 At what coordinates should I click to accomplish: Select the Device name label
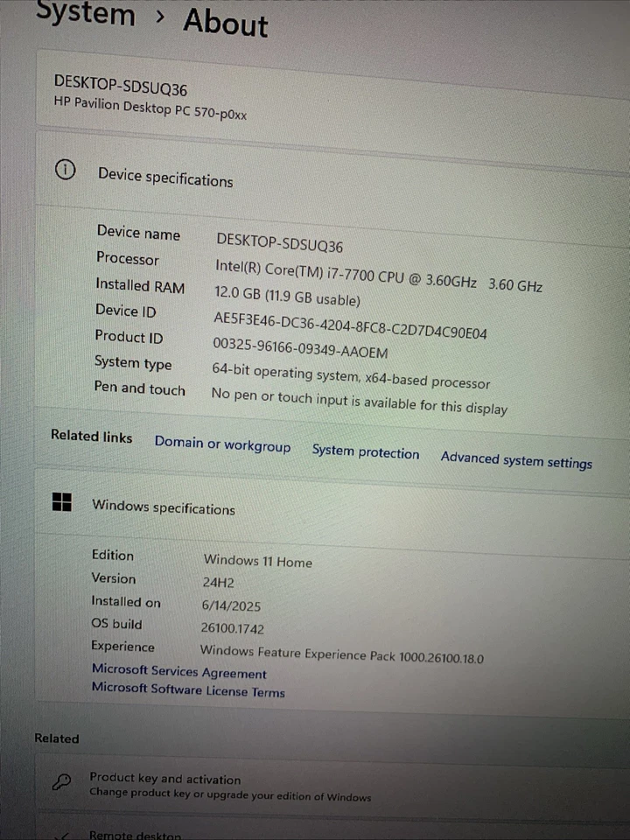pyautogui.click(x=138, y=233)
